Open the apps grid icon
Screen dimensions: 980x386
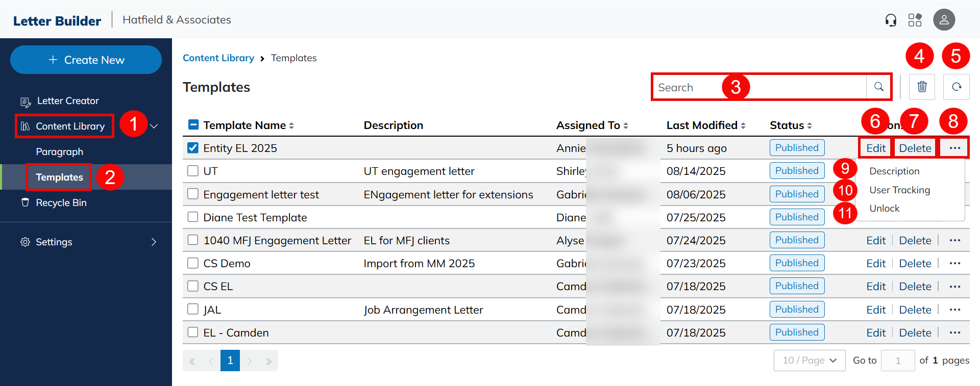[x=915, y=20]
